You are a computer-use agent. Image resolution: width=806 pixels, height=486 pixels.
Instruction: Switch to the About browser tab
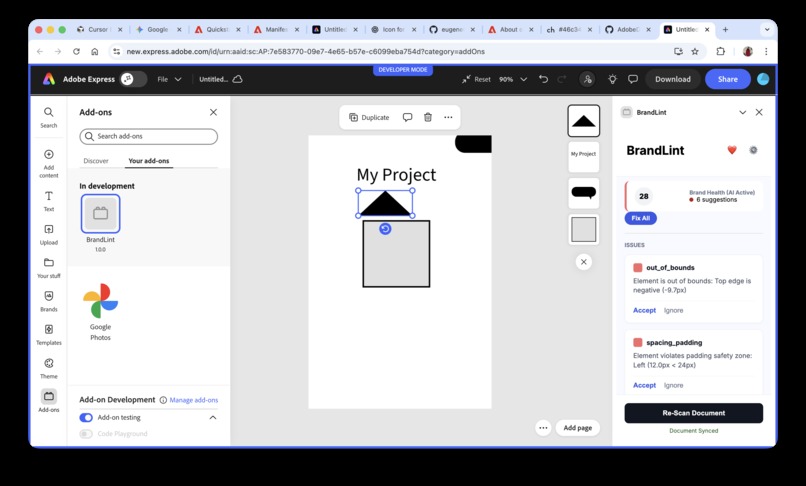509,29
